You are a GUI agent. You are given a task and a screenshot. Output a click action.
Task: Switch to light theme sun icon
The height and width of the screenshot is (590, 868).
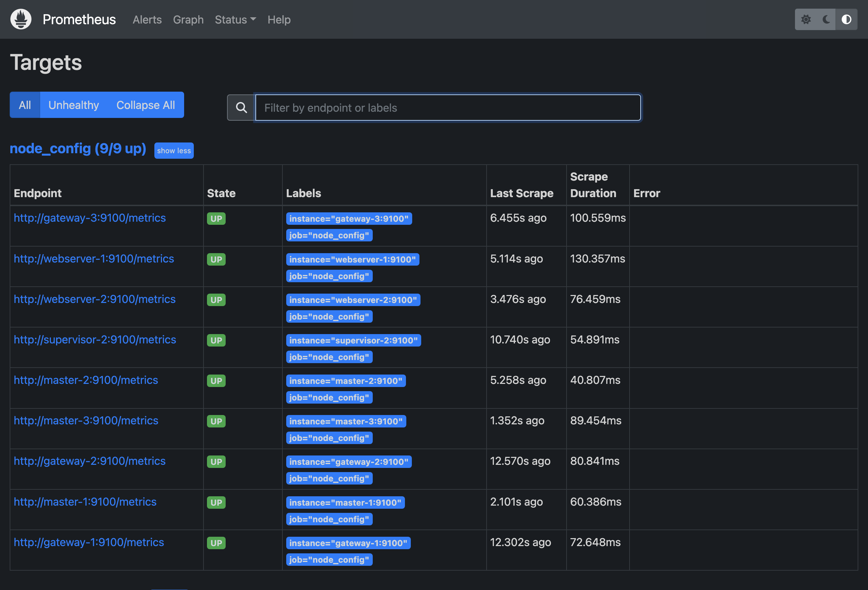point(806,19)
